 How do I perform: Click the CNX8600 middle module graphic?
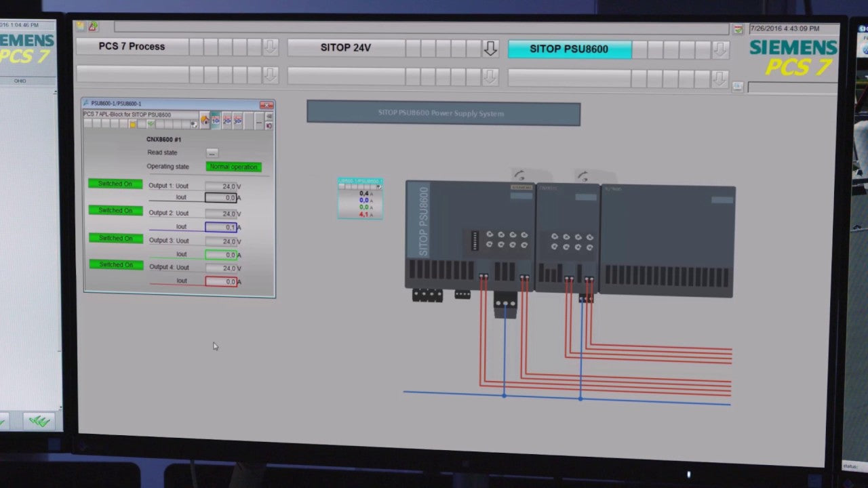[x=568, y=237]
